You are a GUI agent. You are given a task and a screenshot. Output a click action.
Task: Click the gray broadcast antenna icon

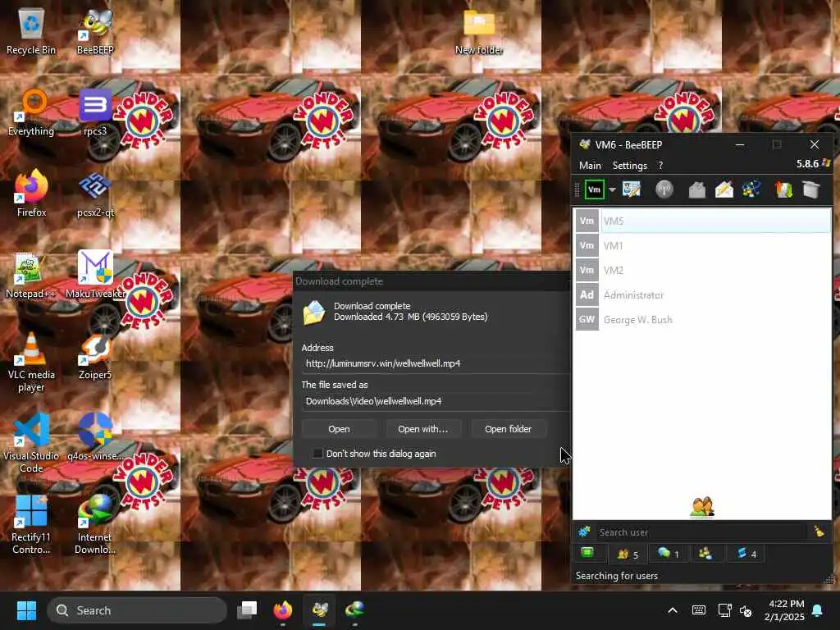pyautogui.click(x=664, y=189)
